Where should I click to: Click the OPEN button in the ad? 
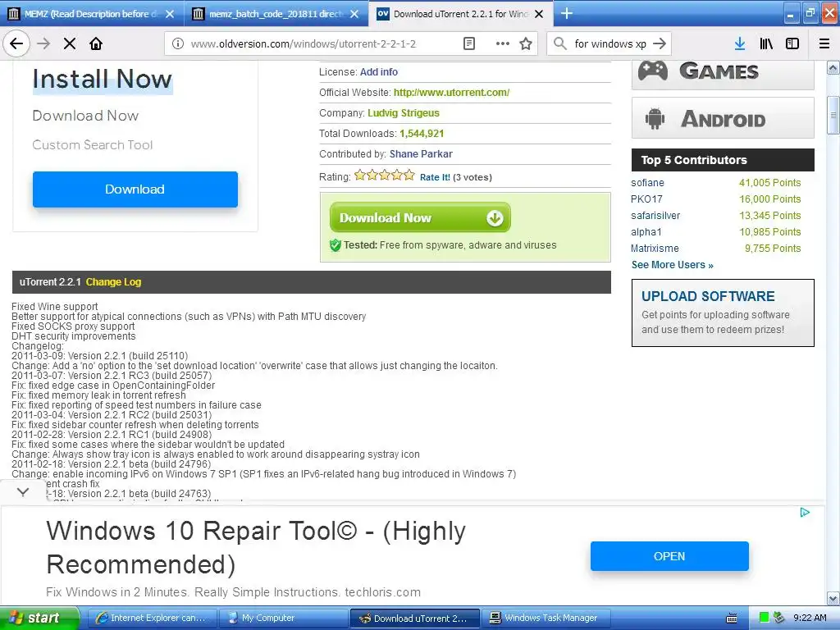click(669, 556)
